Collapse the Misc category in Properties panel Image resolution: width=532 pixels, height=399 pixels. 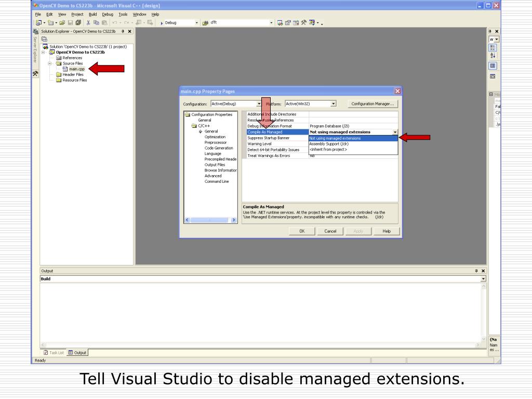click(x=491, y=94)
